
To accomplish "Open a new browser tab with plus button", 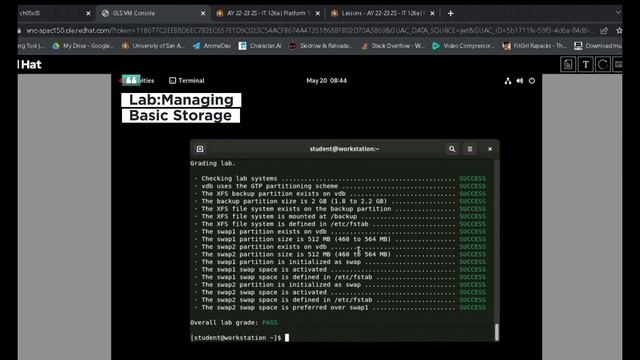I will [x=451, y=13].
